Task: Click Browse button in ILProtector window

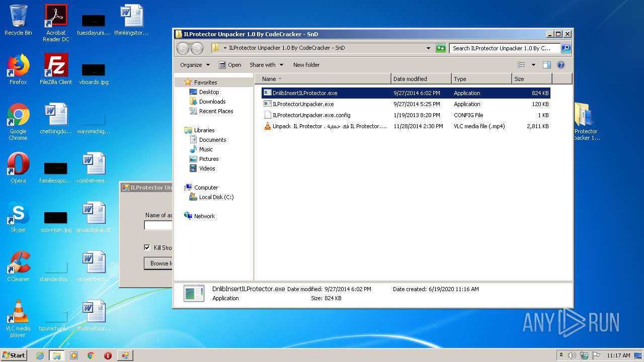Action: point(158,263)
